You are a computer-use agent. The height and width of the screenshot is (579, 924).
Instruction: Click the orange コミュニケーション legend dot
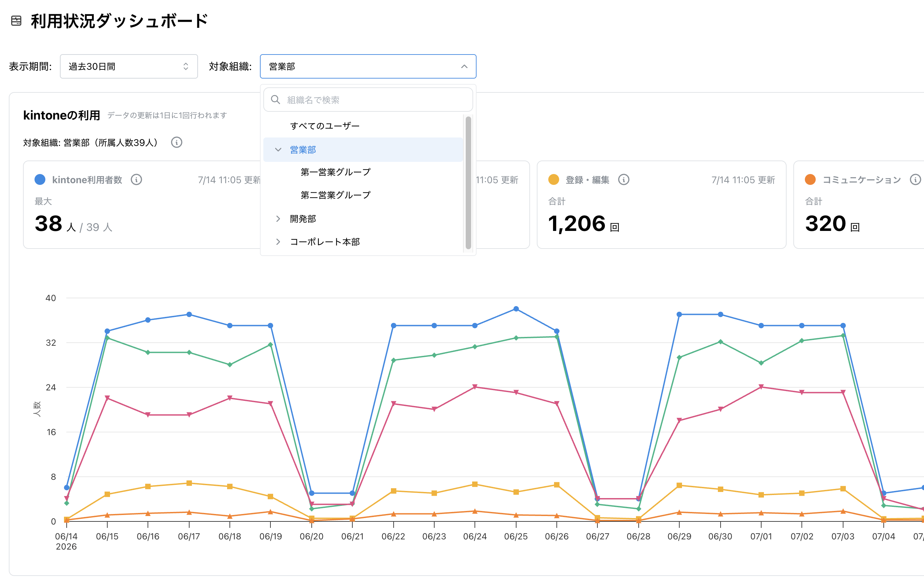810,179
